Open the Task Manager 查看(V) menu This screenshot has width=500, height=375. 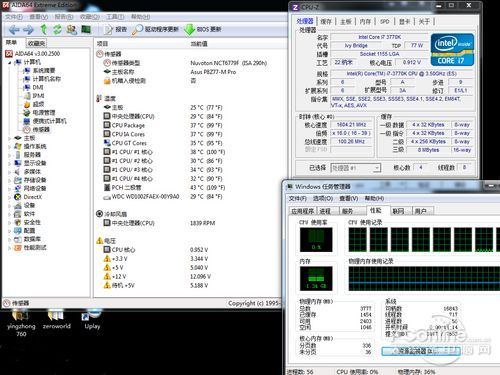pyautogui.click(x=349, y=198)
